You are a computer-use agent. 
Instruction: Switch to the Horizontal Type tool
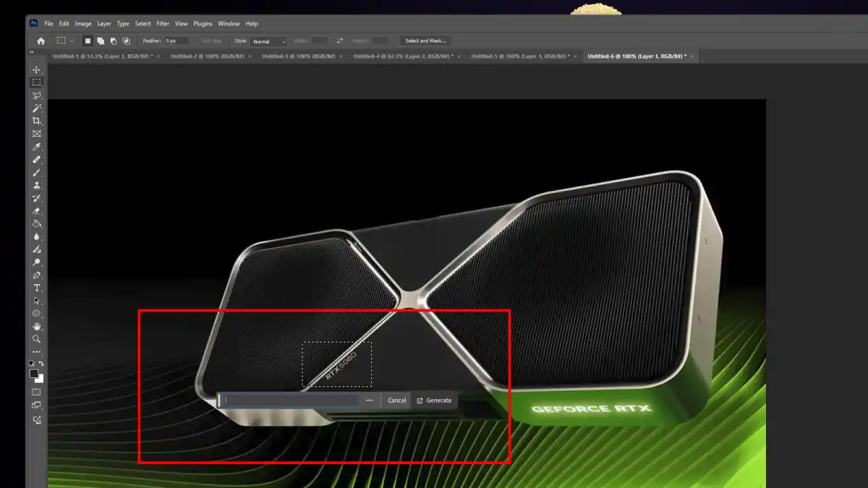pos(37,288)
